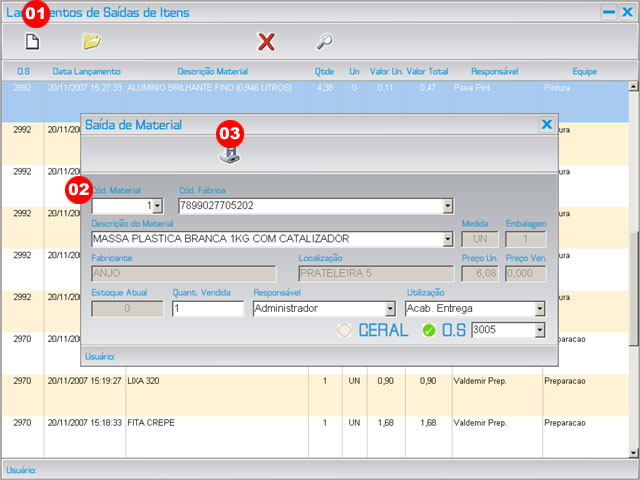The image size is (640, 480).
Task: Expand the Responsável dropdown list
Action: (x=390, y=309)
